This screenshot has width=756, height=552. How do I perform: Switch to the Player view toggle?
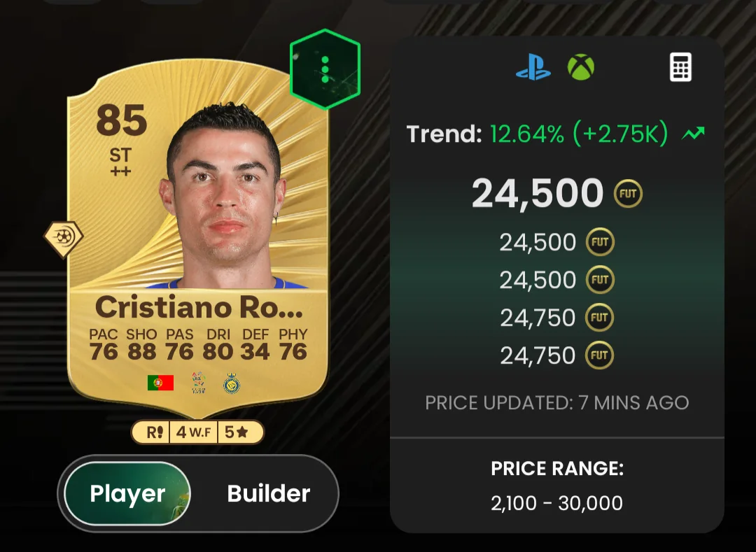128,493
